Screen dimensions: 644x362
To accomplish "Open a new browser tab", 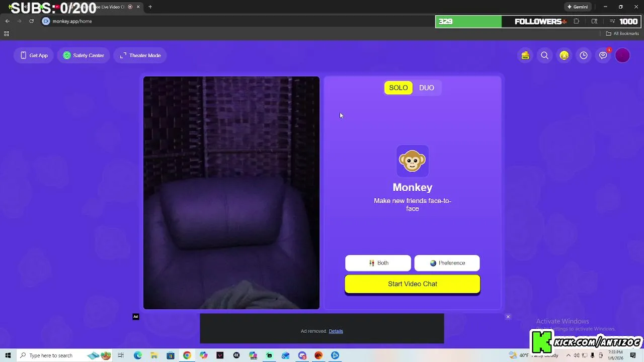I will point(150,7).
